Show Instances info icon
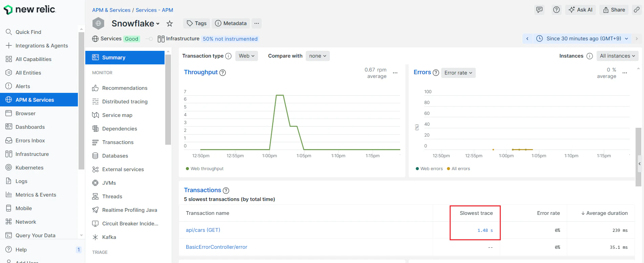 coord(589,56)
